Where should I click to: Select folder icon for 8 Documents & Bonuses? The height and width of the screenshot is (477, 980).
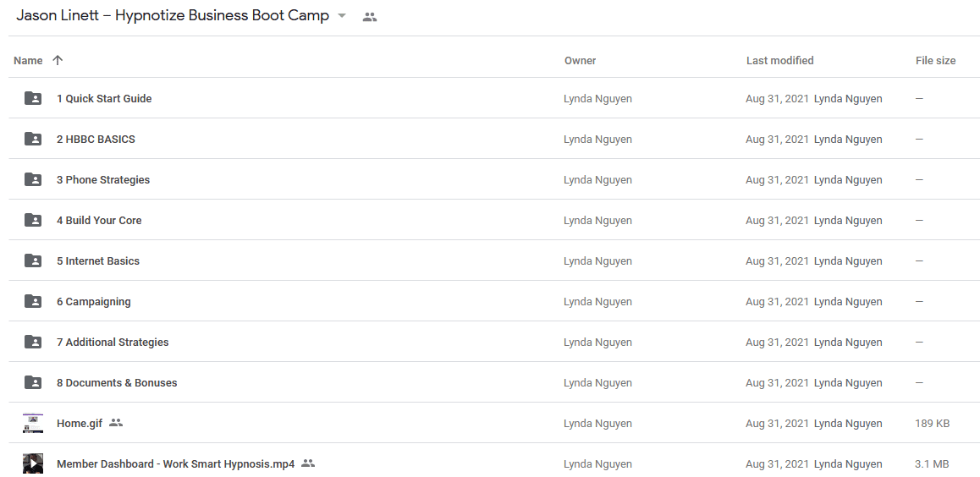coord(33,382)
